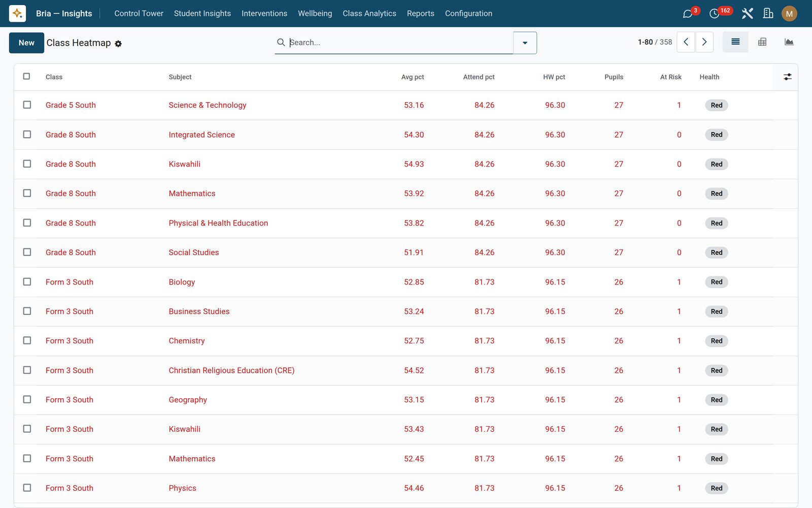Sort by Attend pct column
Screen dimensions: 812x508
pos(479,77)
